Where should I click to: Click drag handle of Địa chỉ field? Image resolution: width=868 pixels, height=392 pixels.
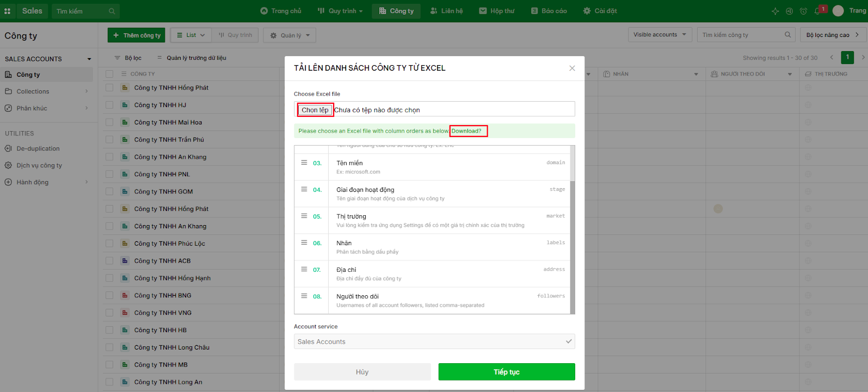[304, 269]
